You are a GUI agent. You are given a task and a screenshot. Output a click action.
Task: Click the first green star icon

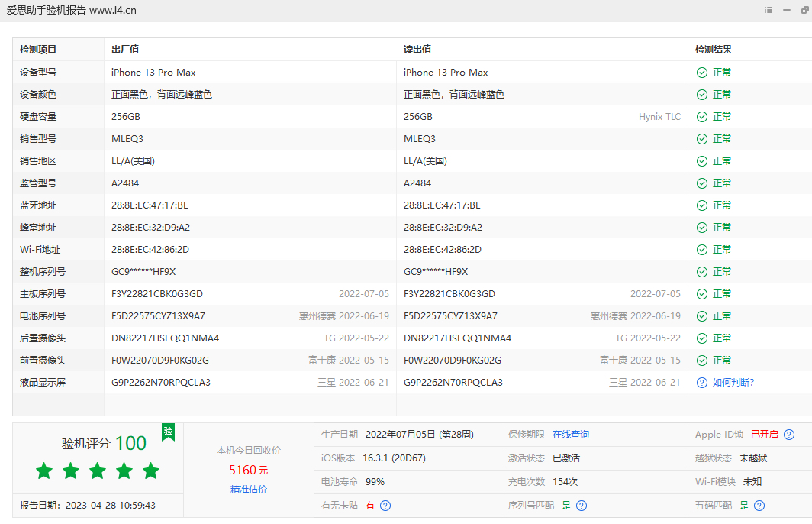pyautogui.click(x=44, y=471)
